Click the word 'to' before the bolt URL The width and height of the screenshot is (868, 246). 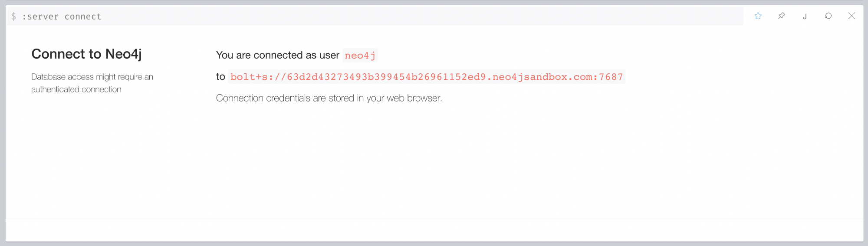pos(220,77)
